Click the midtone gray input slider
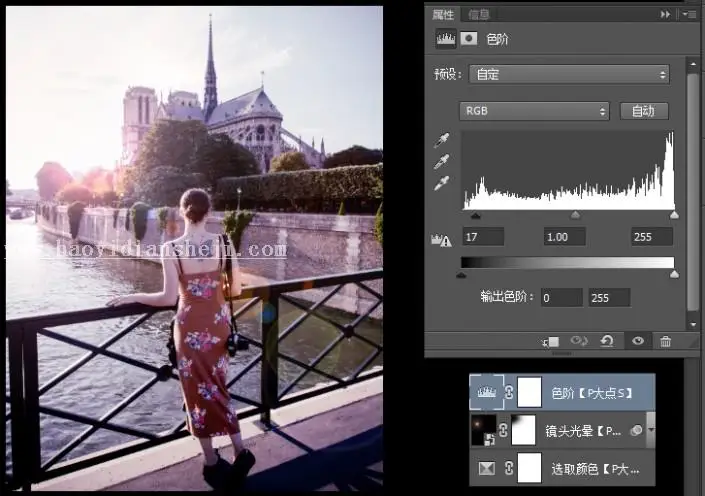 (x=575, y=215)
